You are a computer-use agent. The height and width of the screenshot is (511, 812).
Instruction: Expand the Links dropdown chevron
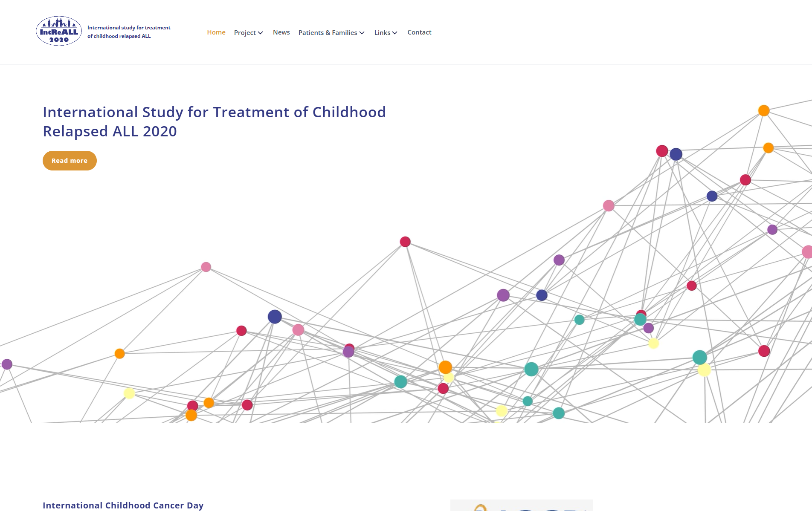395,33
